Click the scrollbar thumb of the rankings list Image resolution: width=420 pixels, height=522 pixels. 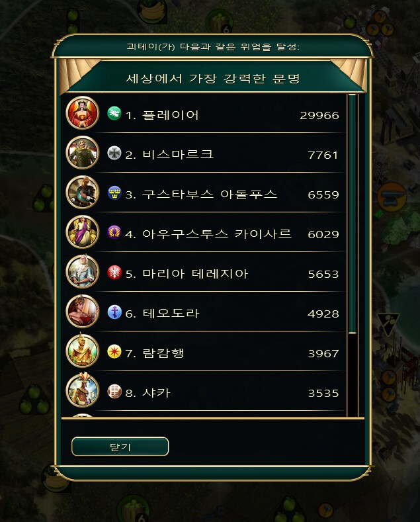tap(353, 214)
